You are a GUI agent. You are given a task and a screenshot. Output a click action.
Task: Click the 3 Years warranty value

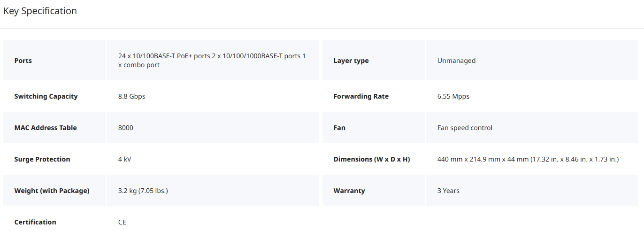point(448,191)
